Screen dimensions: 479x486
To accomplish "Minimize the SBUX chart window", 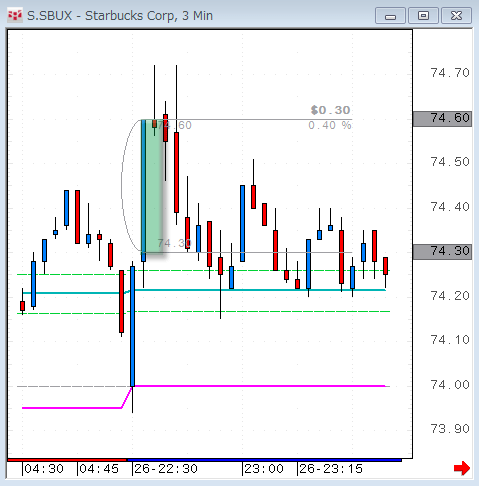I will point(390,16).
